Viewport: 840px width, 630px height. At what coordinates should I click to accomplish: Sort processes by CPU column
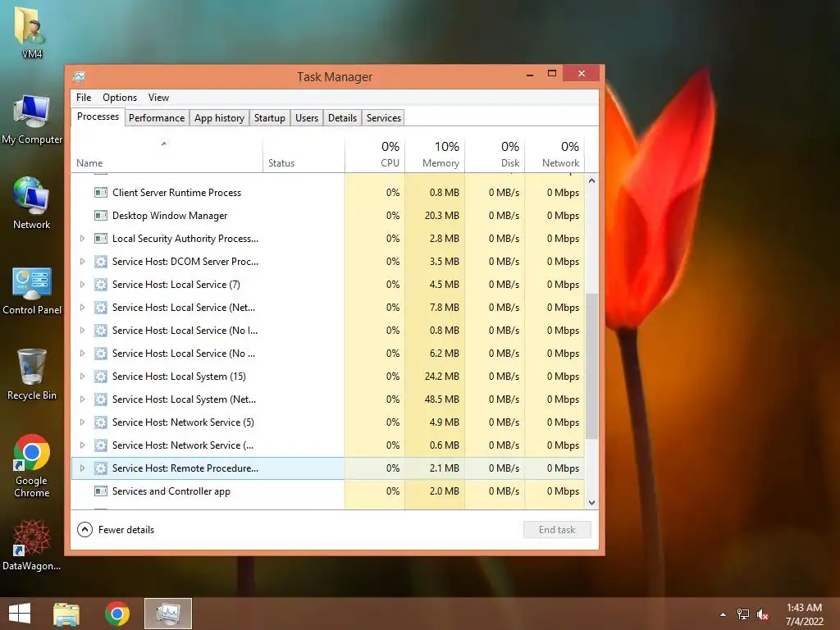pyautogui.click(x=374, y=155)
